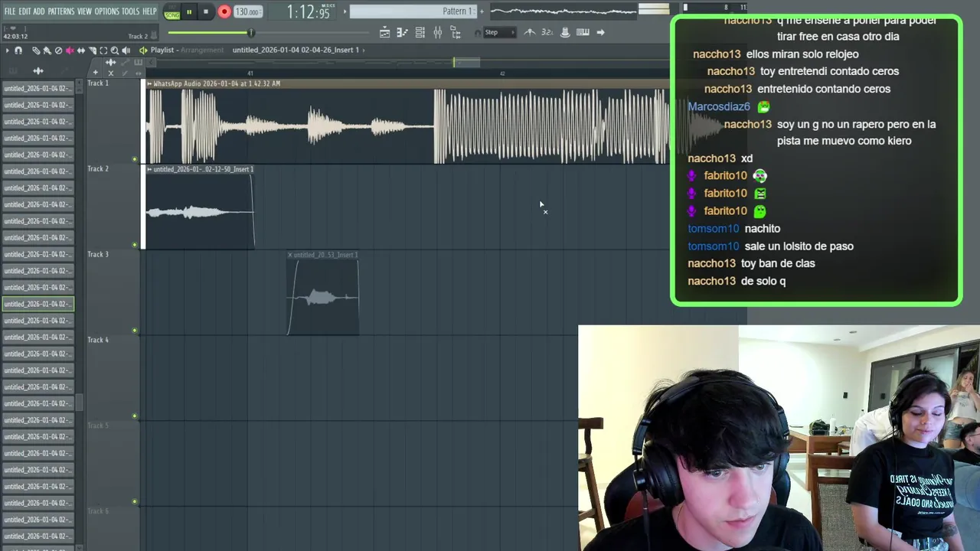Click the playlist overview scroll thumb

pyautogui.click(x=466, y=62)
